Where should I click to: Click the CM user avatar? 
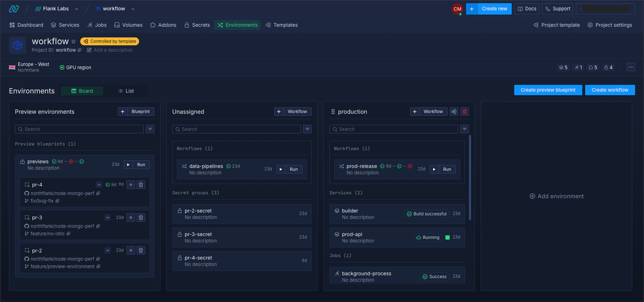(457, 9)
